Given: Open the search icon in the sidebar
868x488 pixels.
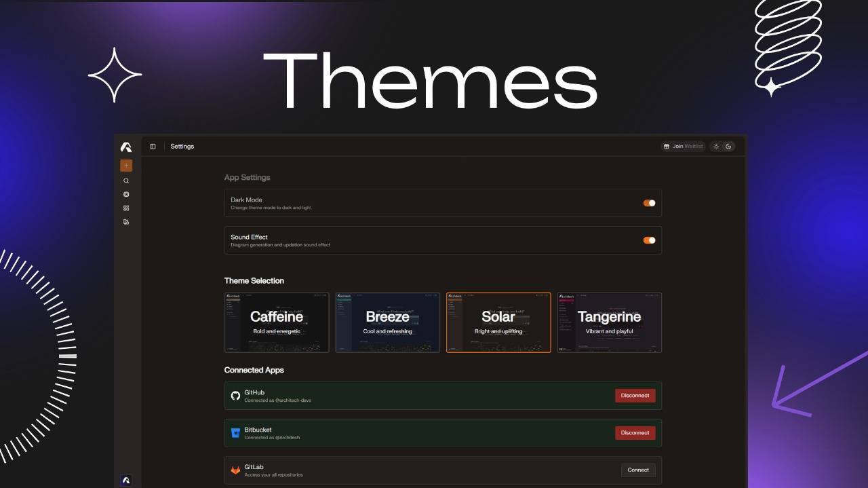Looking at the screenshot, I should (126, 180).
